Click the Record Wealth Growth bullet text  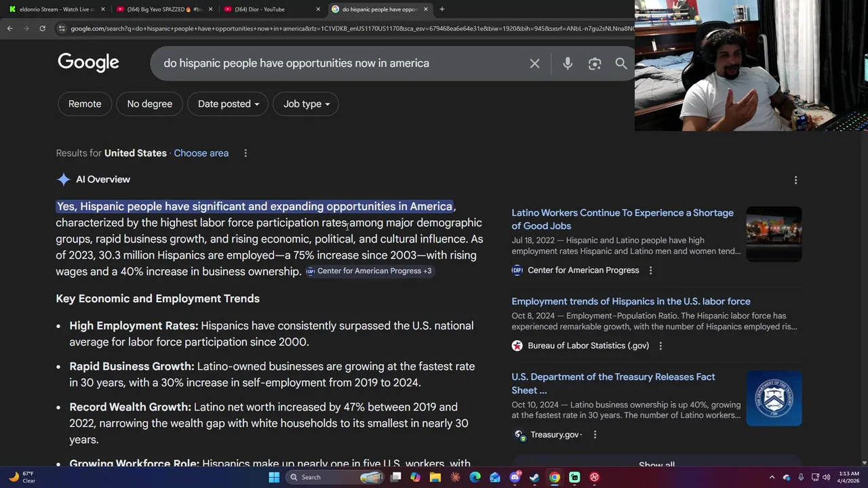tap(269, 424)
